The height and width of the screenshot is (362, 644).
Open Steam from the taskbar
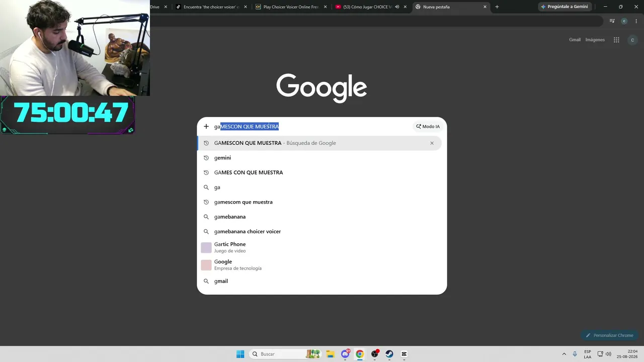point(389,354)
